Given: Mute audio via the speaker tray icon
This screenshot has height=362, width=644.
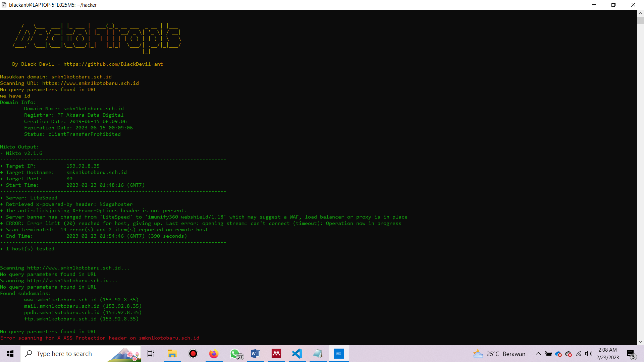Looking at the screenshot, I should tap(589, 354).
